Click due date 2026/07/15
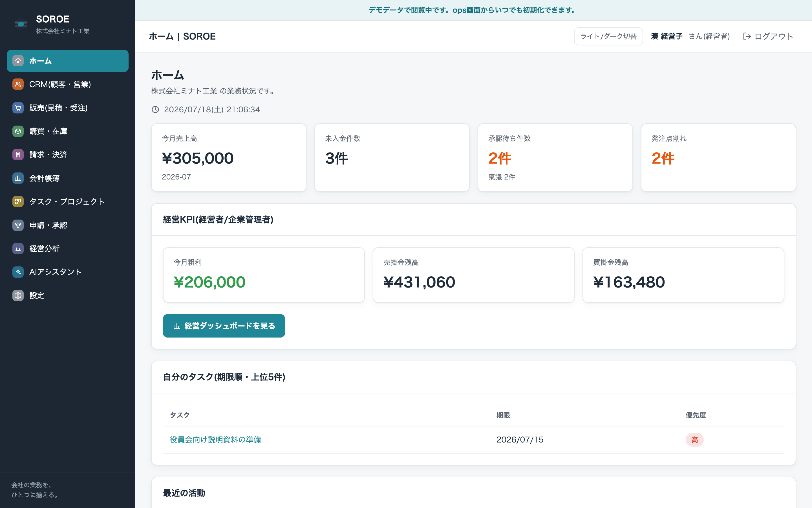 (x=520, y=439)
